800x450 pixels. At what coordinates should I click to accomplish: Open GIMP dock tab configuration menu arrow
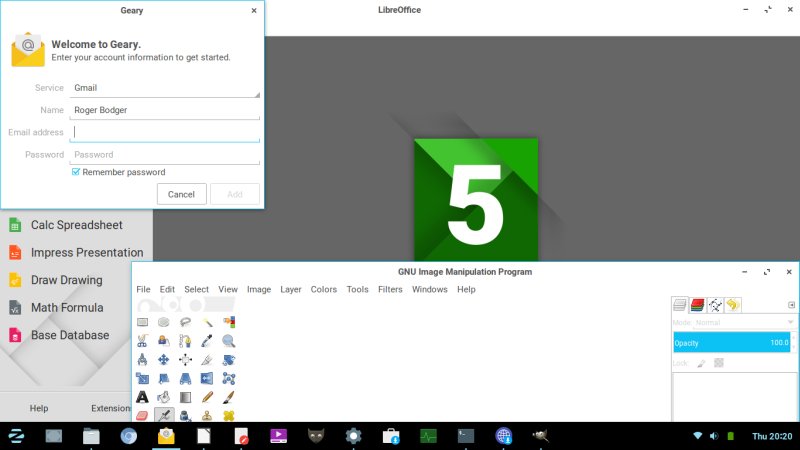[791, 305]
